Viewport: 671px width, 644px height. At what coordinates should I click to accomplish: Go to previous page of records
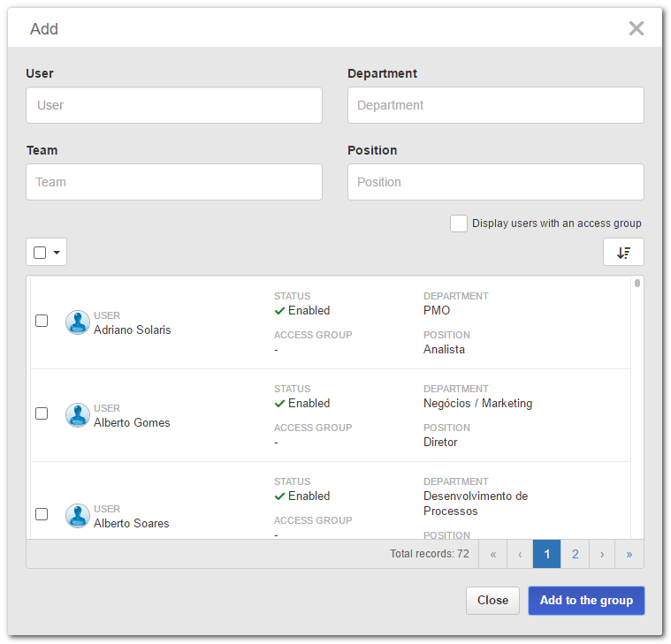520,554
